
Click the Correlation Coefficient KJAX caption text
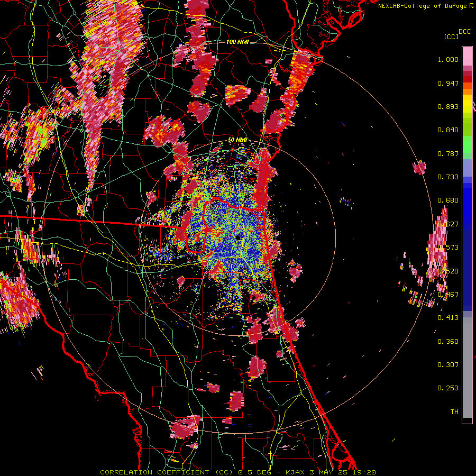click(x=238, y=472)
